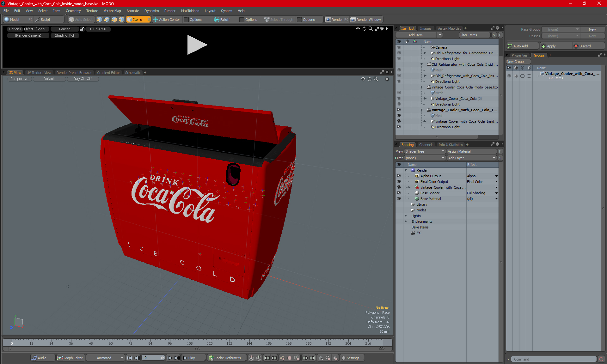Click Play in timeline controls
This screenshot has height=364, width=607.
tap(193, 358)
